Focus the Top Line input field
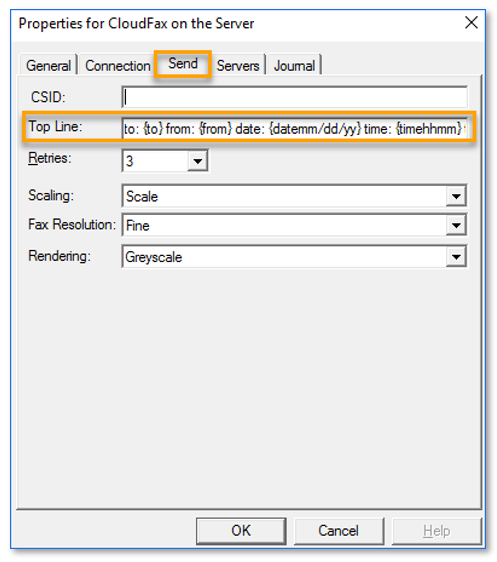The width and height of the screenshot is (497, 562). tap(295, 128)
